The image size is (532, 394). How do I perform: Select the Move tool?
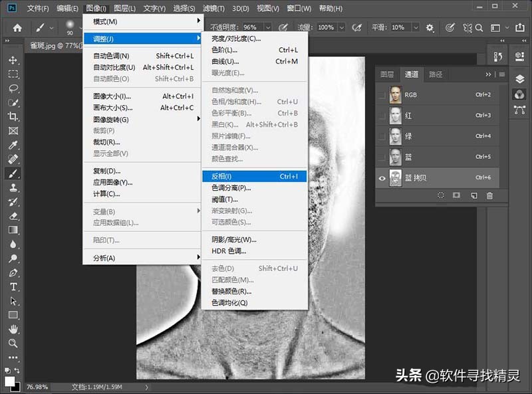point(13,60)
